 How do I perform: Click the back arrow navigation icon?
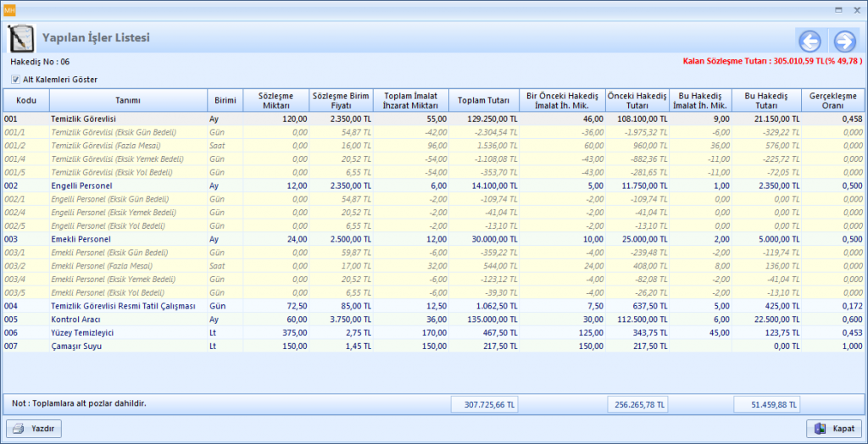pyautogui.click(x=810, y=41)
